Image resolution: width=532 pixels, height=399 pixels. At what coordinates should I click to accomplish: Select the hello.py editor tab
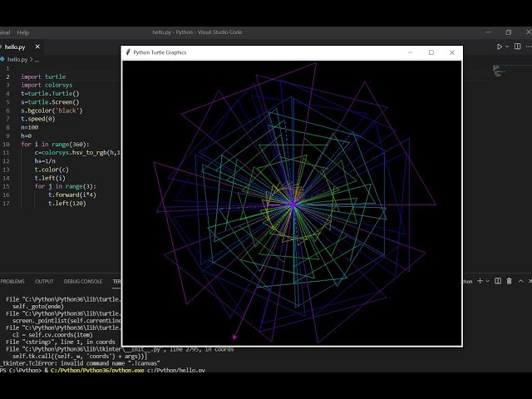(x=15, y=47)
